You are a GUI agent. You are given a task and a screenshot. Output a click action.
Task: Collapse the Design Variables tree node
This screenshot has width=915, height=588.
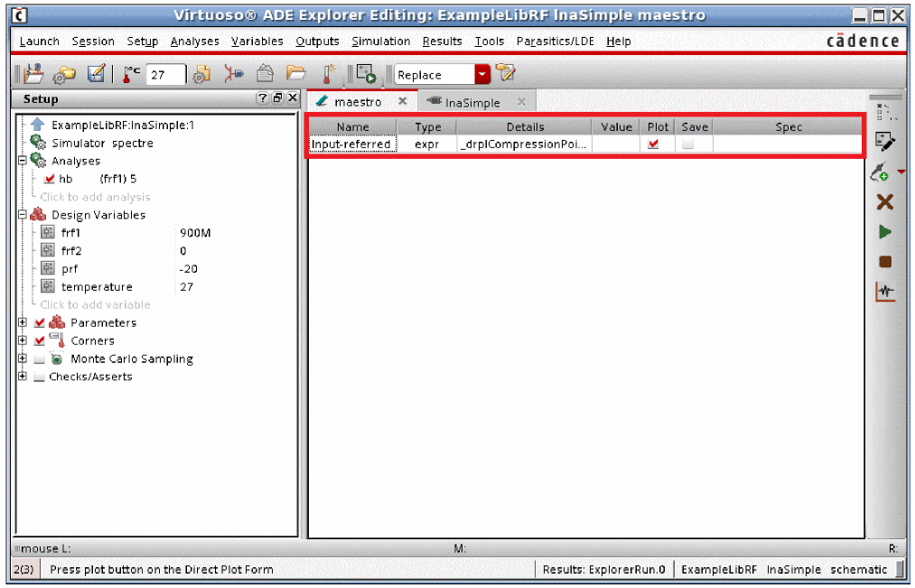tap(23, 214)
